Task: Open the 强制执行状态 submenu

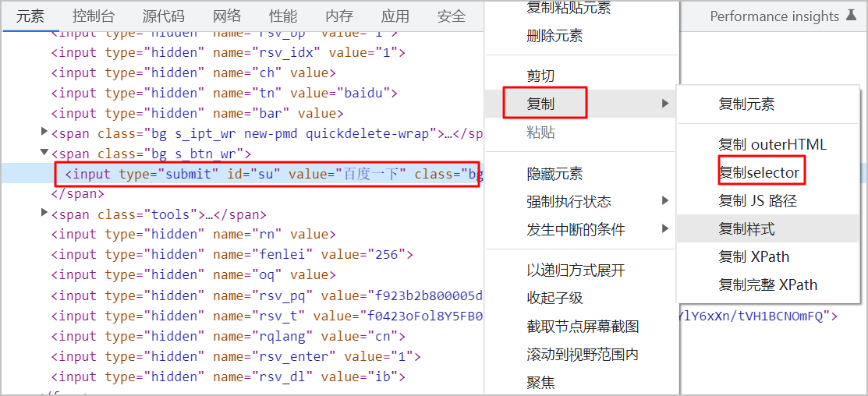Action: tap(569, 201)
